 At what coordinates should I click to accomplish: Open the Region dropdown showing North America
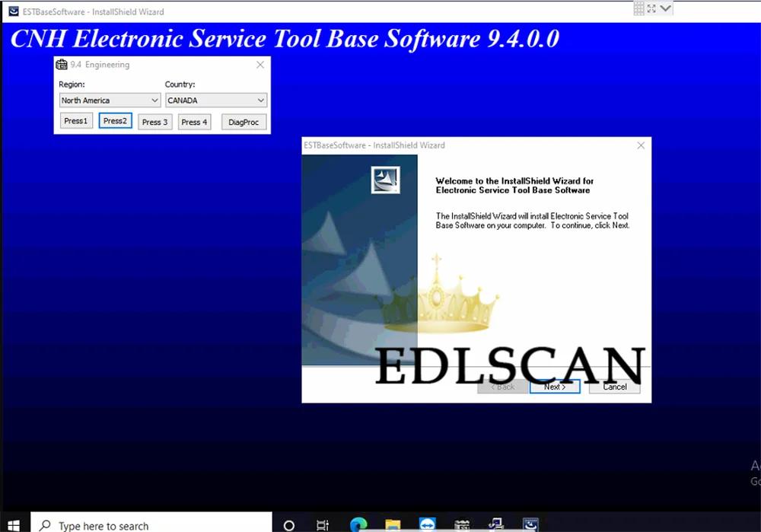(x=110, y=100)
